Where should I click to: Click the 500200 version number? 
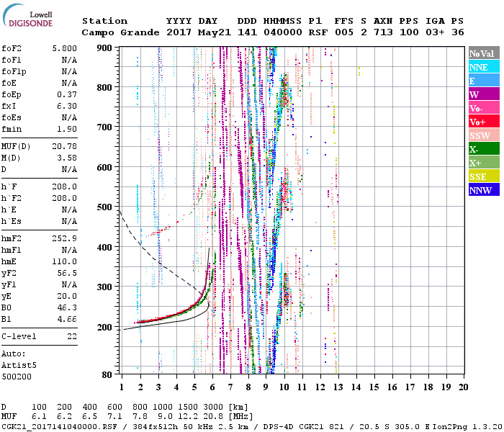pos(17,377)
